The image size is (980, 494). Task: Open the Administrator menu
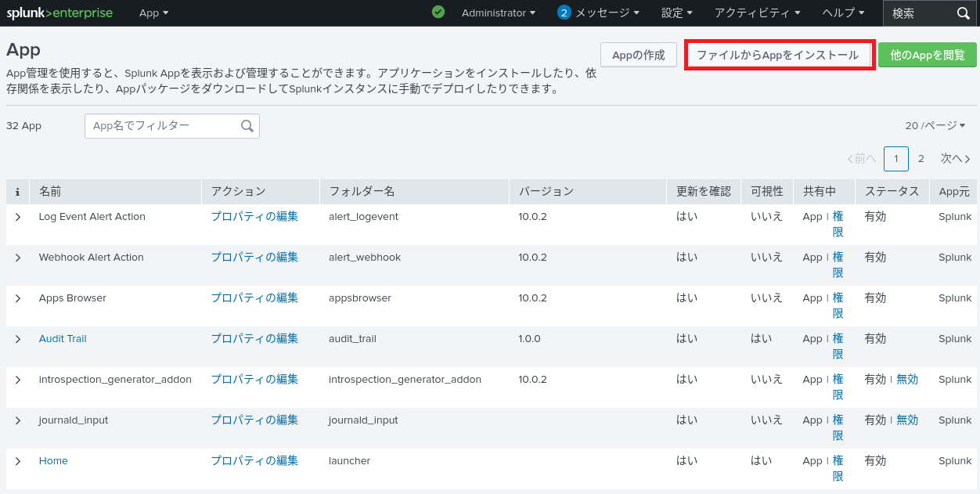point(498,13)
